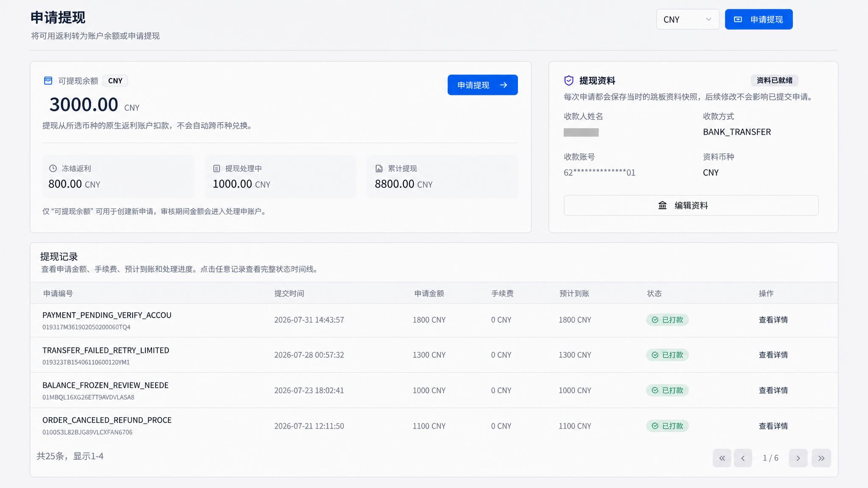This screenshot has width=868, height=488.
Task: Click 申请提现 button in balance card
Action: point(482,85)
